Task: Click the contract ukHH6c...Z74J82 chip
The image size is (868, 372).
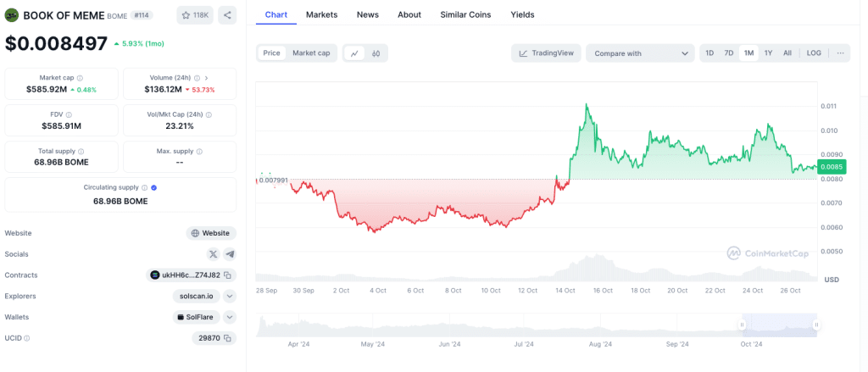Action: (192, 275)
